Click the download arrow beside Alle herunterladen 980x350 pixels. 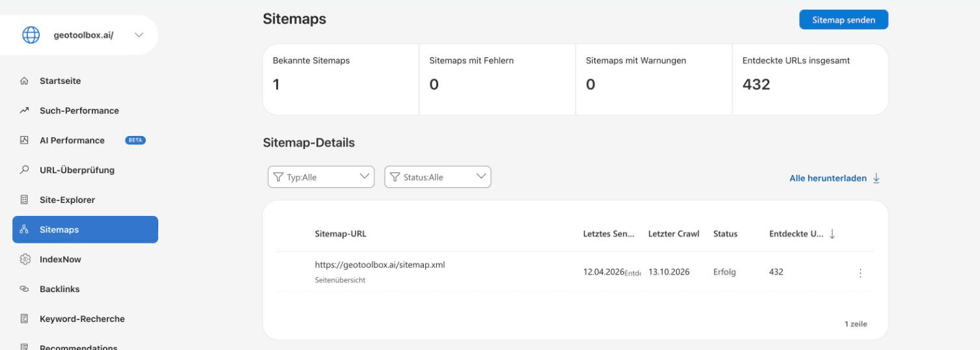(876, 178)
